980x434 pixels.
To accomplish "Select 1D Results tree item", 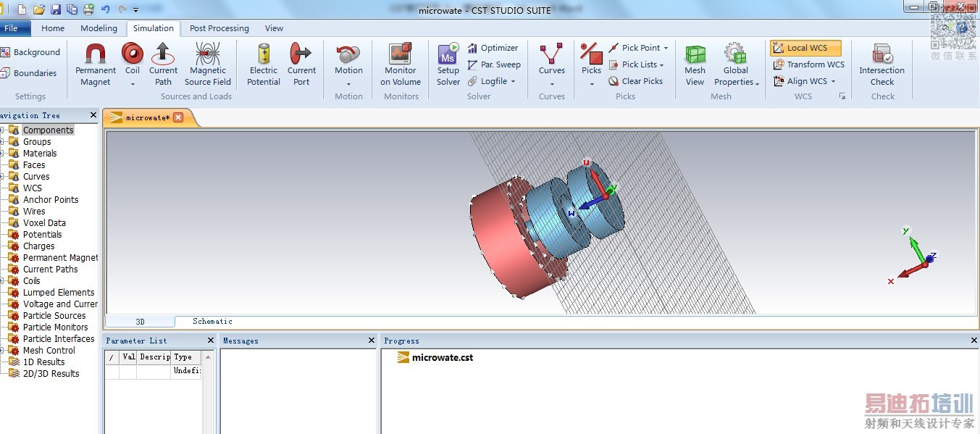I will [43, 362].
